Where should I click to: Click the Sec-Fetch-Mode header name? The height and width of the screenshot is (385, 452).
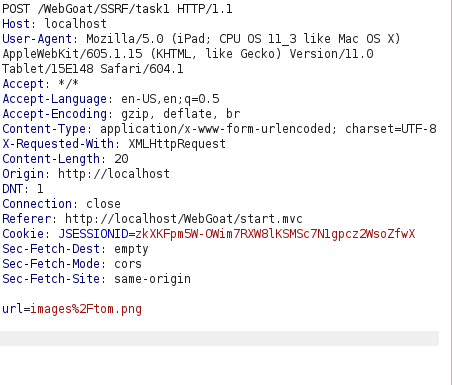pos(51,264)
